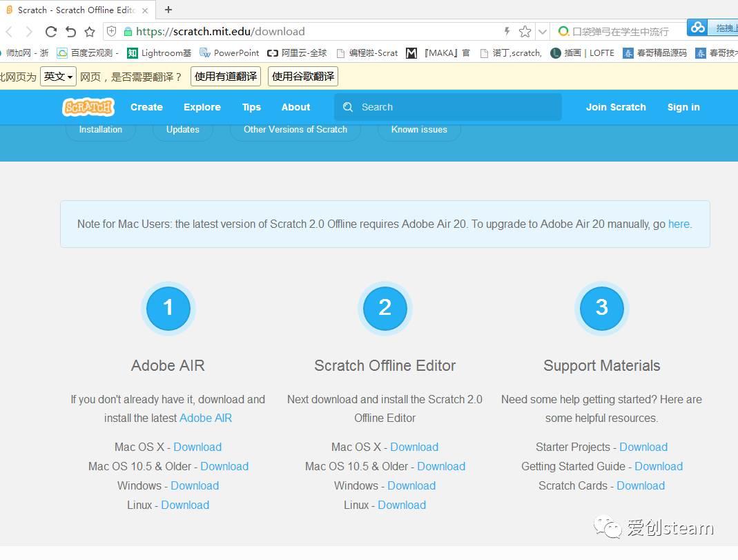Image resolution: width=738 pixels, height=560 pixels.
Task: Open the 百度云观测 bookmark
Action: [x=88, y=52]
